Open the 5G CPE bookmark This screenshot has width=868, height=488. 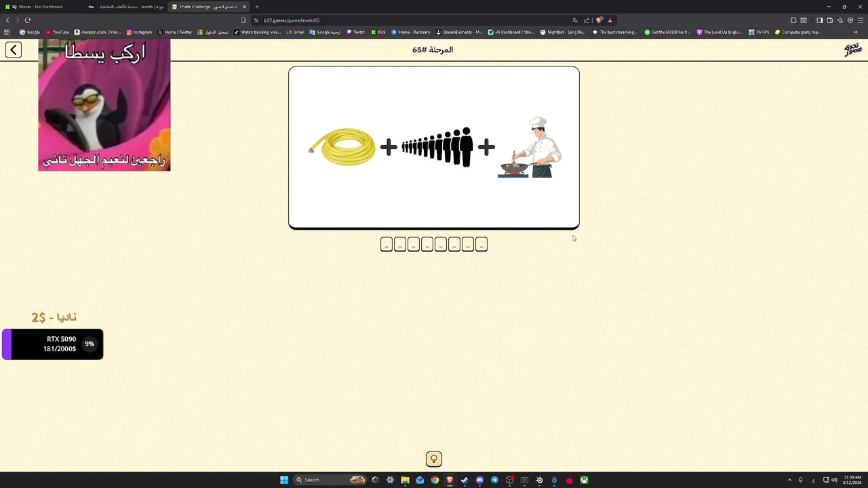(x=759, y=32)
